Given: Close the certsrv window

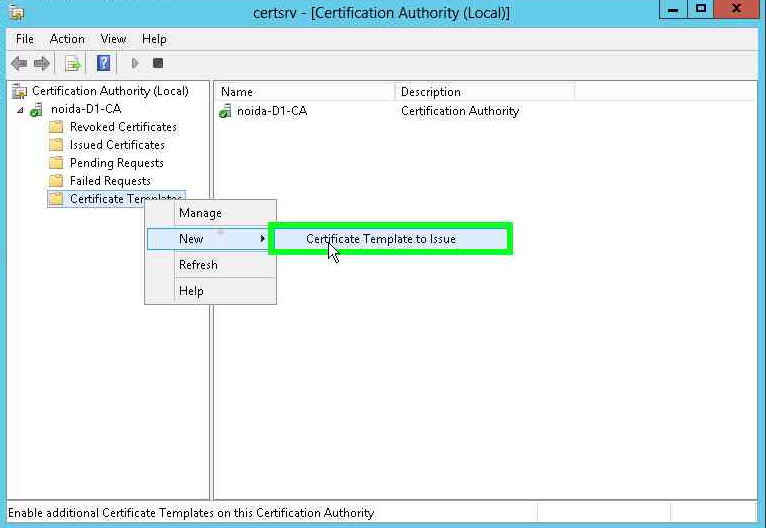Looking at the screenshot, I should click(736, 9).
